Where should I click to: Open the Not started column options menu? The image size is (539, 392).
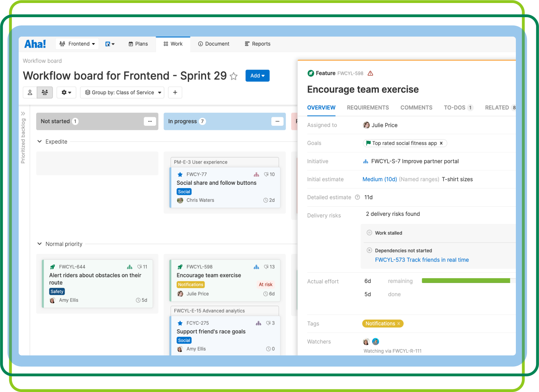(150, 121)
